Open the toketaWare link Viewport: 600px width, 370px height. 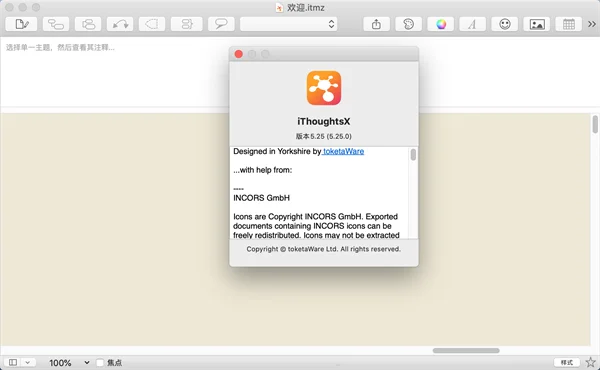coord(343,151)
